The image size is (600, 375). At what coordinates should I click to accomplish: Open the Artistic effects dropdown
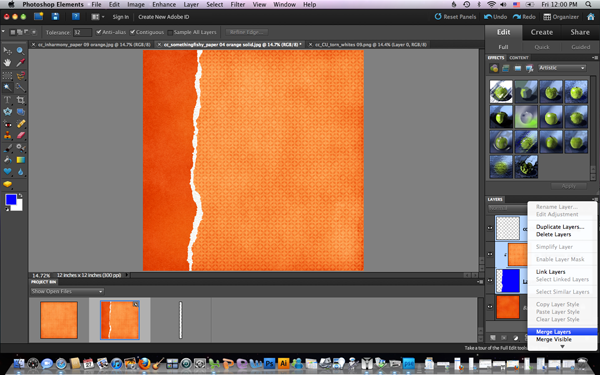click(x=562, y=68)
